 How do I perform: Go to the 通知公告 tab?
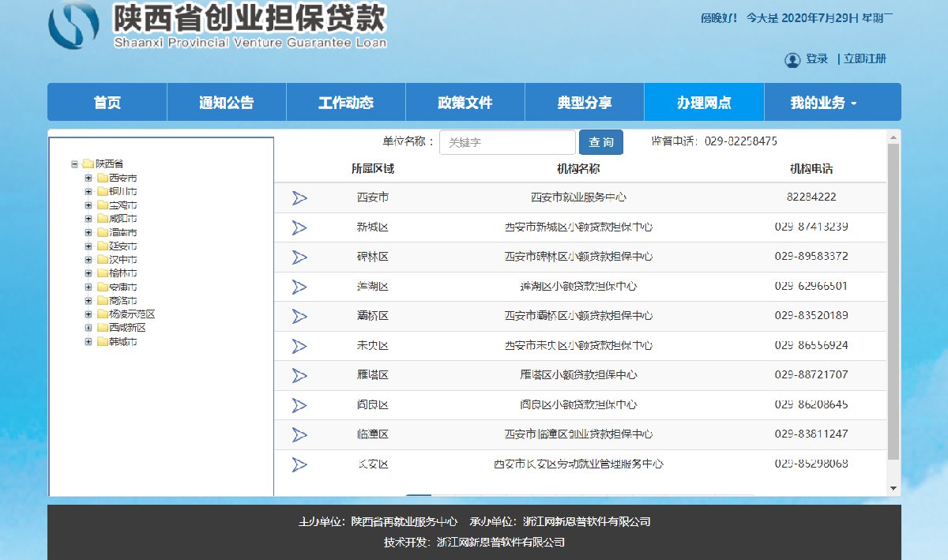(x=226, y=103)
